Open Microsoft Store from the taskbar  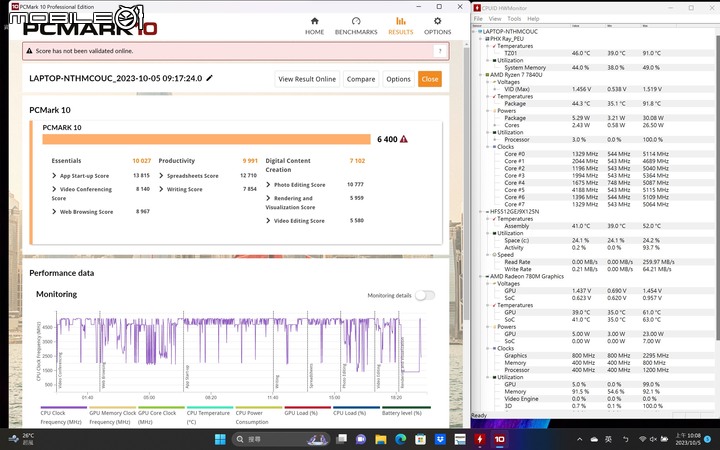pos(420,439)
